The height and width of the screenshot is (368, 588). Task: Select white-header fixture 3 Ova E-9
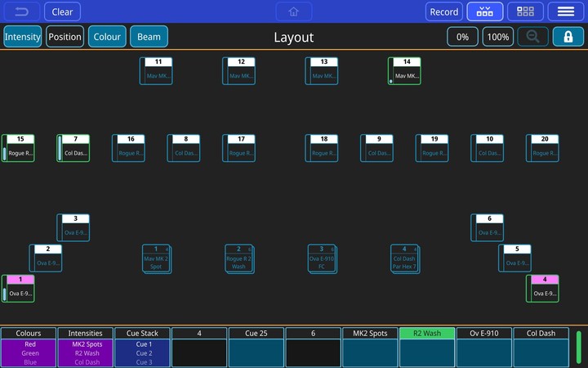tap(73, 227)
